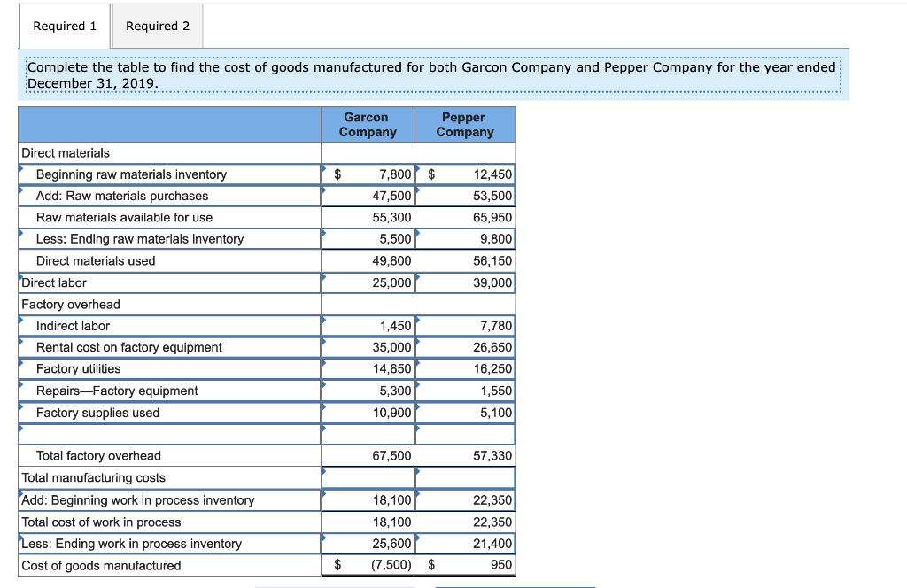This screenshot has height=588, width=907.
Task: Click Pepper raw materials purchases 53,500 field
Action: (x=465, y=196)
